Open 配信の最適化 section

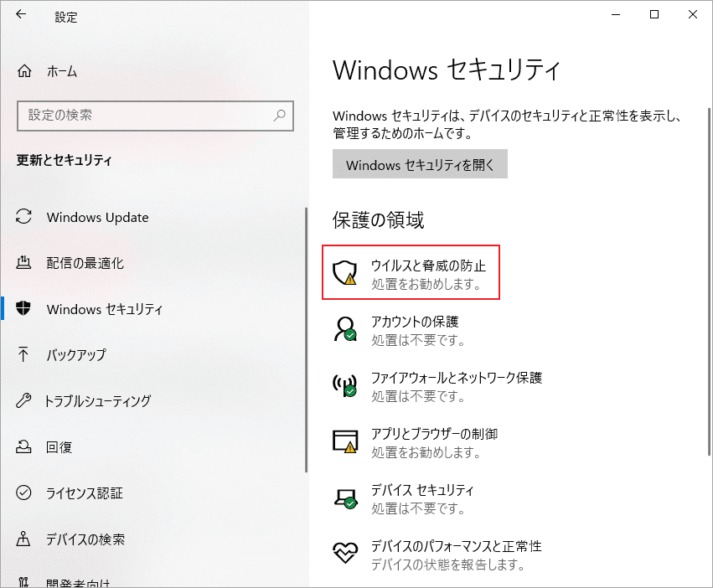85,263
